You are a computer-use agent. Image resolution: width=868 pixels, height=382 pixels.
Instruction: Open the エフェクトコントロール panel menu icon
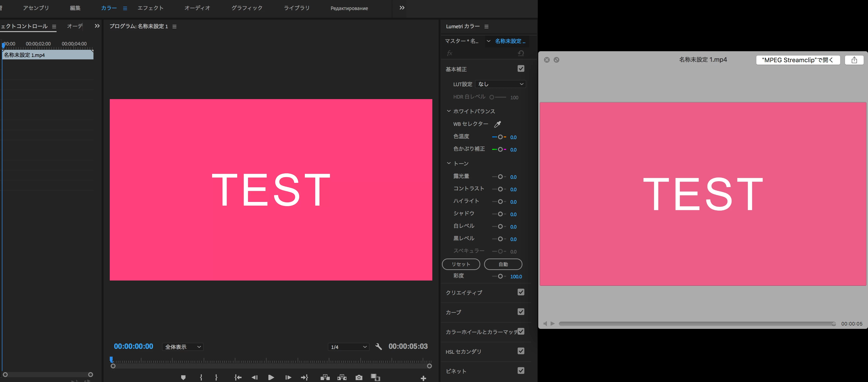point(54,27)
